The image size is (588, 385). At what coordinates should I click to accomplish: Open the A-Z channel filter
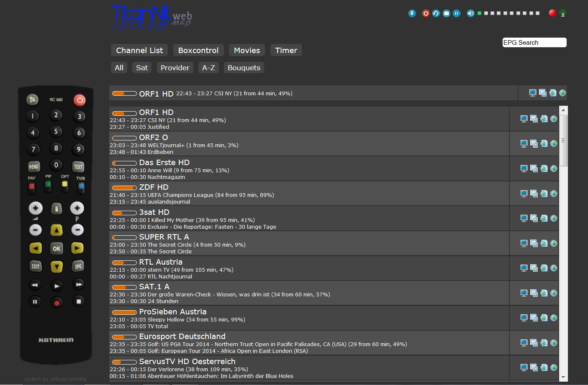pyautogui.click(x=208, y=68)
